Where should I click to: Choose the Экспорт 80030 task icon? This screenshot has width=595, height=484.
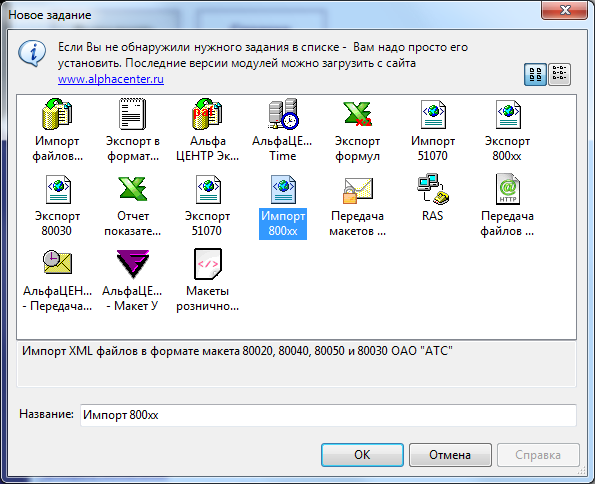pyautogui.click(x=58, y=189)
